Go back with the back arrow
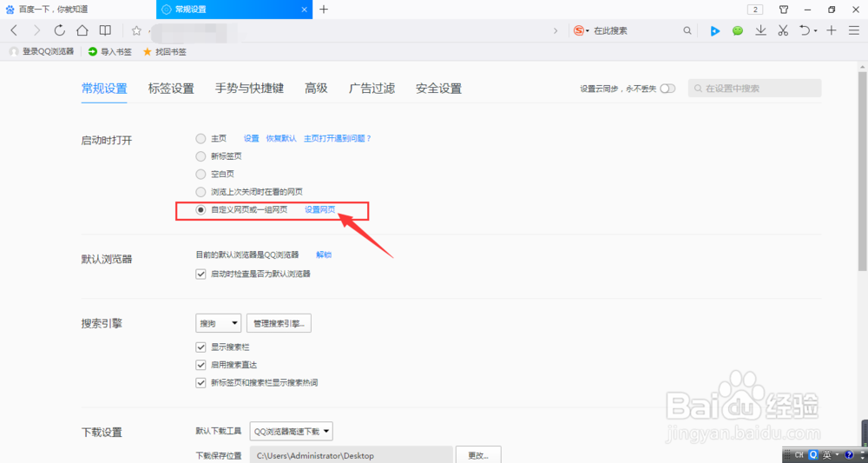The height and width of the screenshot is (463, 868). [15, 30]
